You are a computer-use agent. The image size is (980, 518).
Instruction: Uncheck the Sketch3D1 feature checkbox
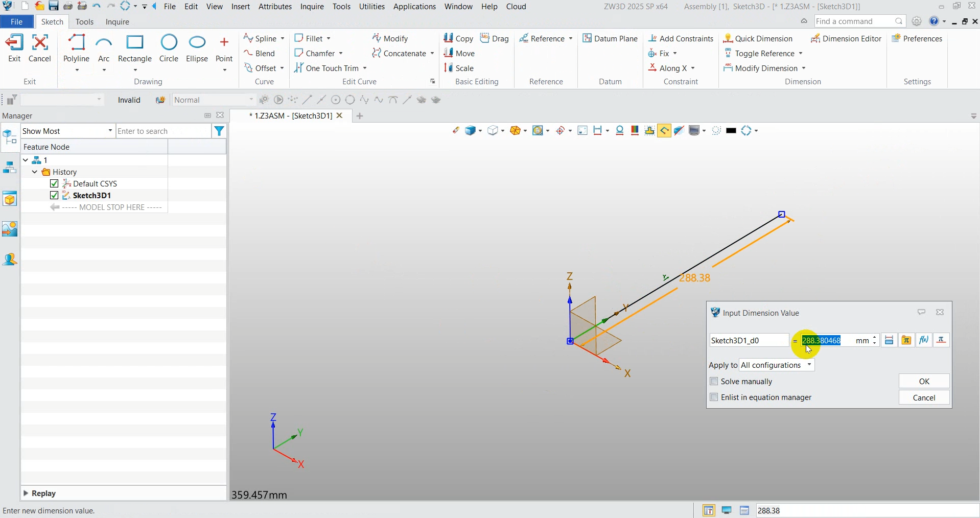click(x=54, y=195)
